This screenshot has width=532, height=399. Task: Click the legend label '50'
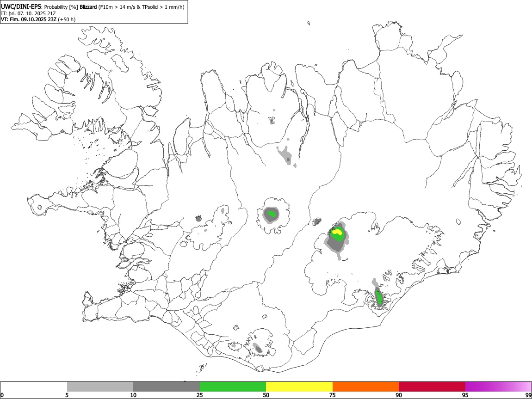click(x=266, y=395)
